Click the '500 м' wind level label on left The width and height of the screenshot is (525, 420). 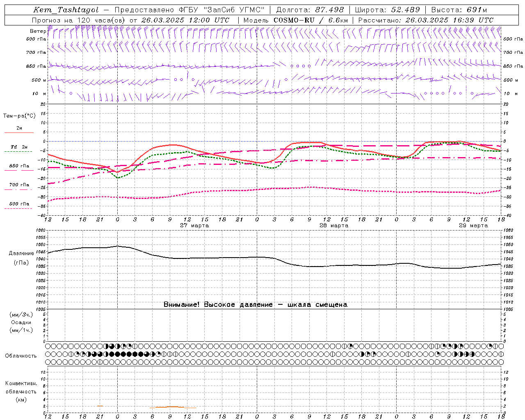[x=39, y=80]
